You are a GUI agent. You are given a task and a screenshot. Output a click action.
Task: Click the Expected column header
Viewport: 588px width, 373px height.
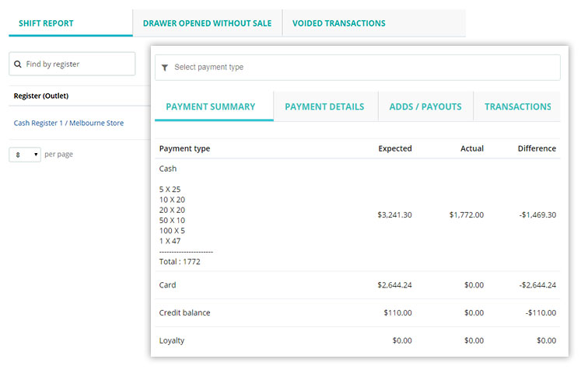[x=395, y=148]
